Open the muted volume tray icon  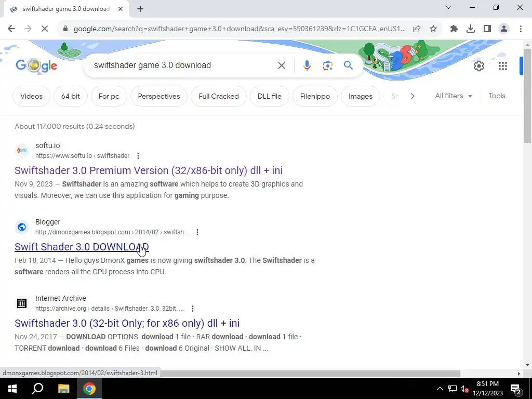point(465,389)
